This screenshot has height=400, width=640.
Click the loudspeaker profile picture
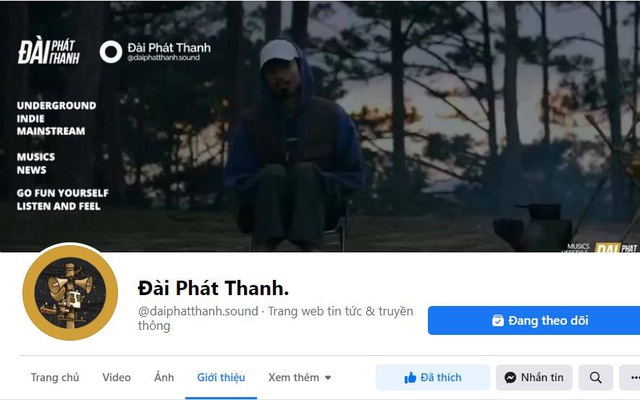click(x=70, y=293)
